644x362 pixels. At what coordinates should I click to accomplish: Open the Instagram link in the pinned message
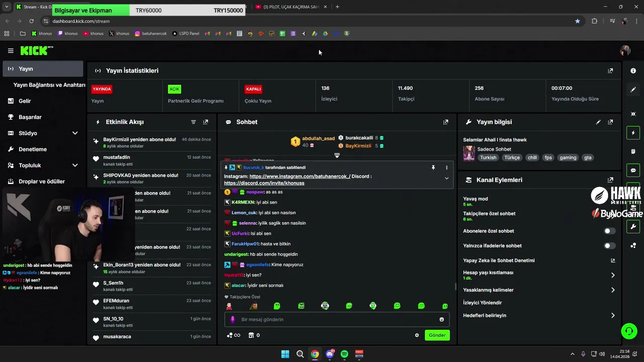[300, 176]
